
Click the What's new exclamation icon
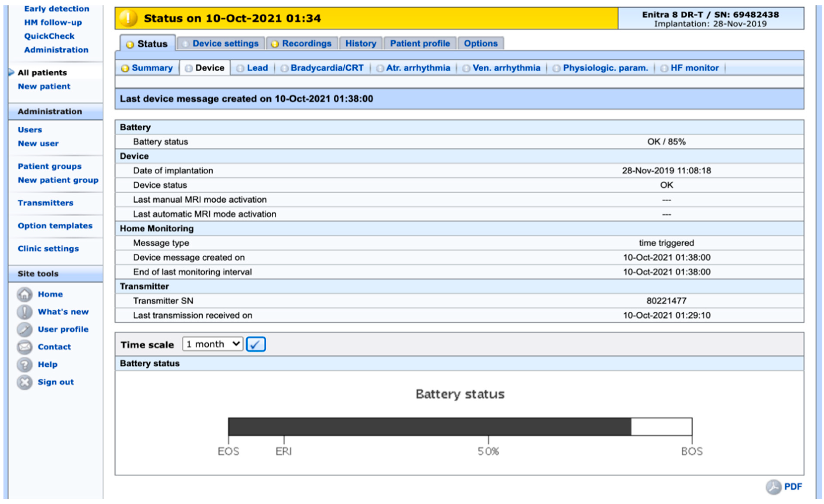point(24,312)
